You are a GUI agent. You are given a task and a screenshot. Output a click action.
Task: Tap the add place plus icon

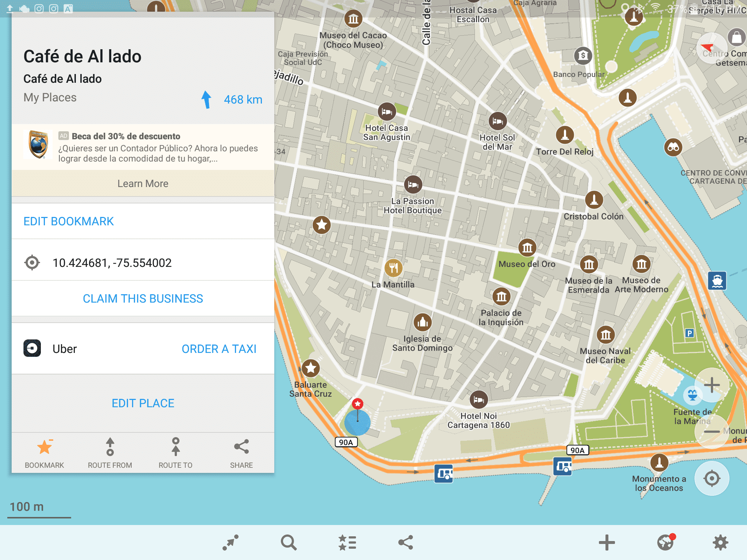[607, 542]
